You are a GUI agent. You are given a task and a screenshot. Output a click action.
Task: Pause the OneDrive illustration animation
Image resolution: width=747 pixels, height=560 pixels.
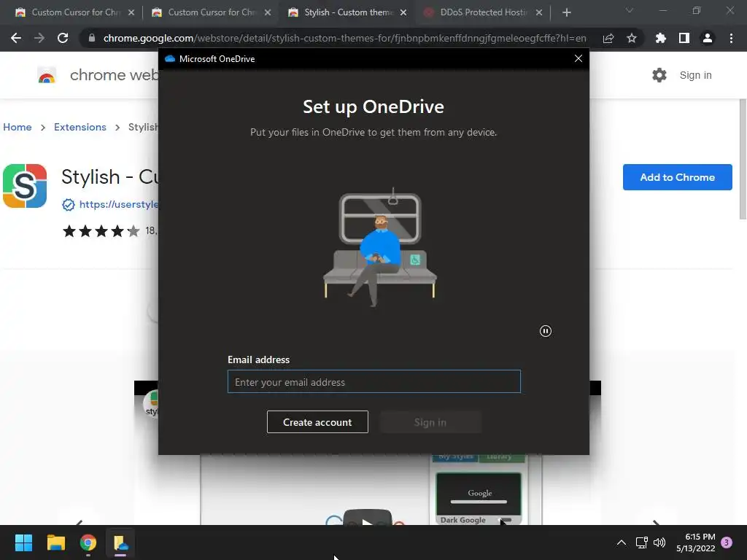(x=546, y=331)
